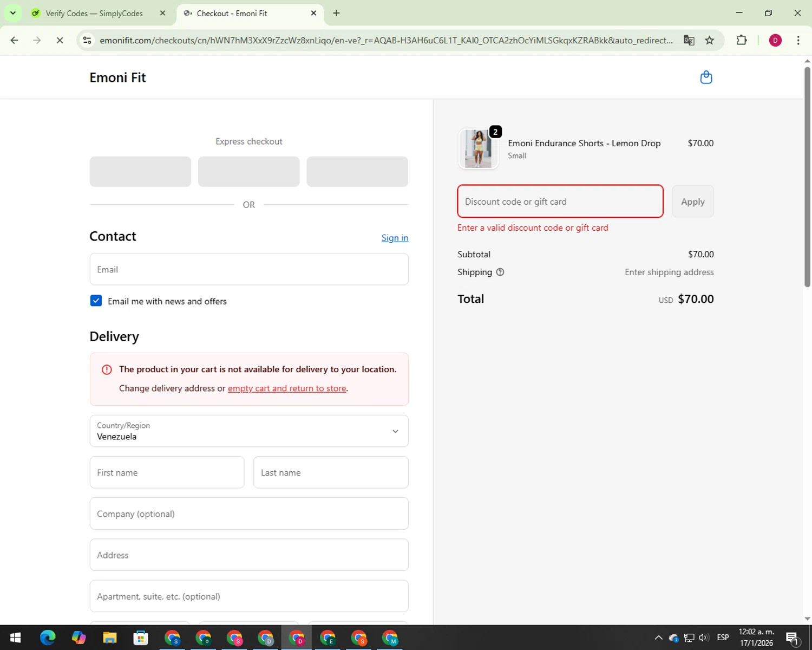The width and height of the screenshot is (812, 650).
Task: Click the browser address bar URL
Action: coord(386,41)
